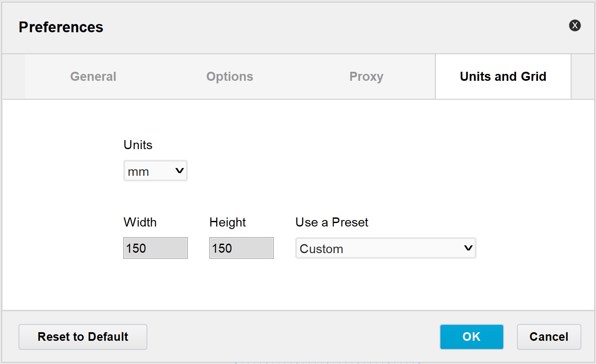Confirm changes with the OK button
This screenshot has height=364, width=596.
(471, 336)
